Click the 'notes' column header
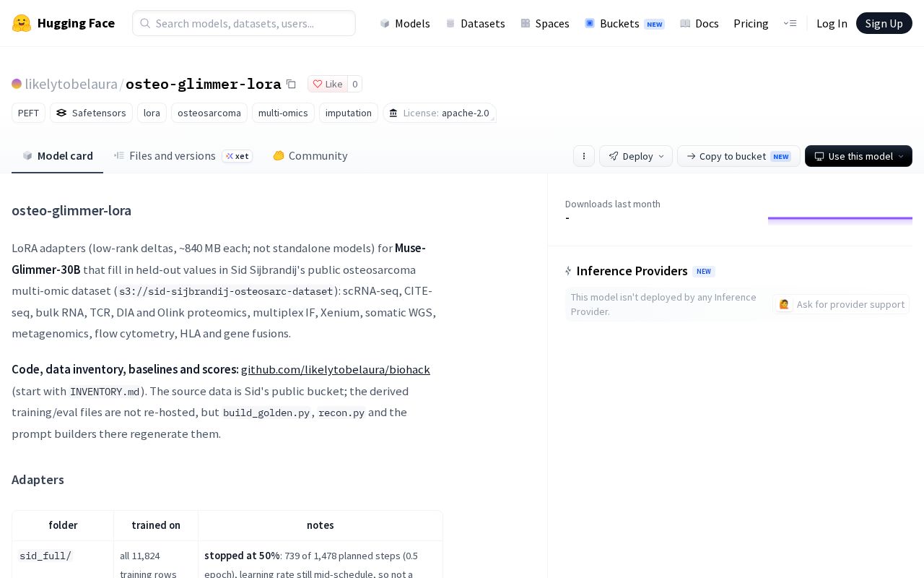 pos(321,525)
